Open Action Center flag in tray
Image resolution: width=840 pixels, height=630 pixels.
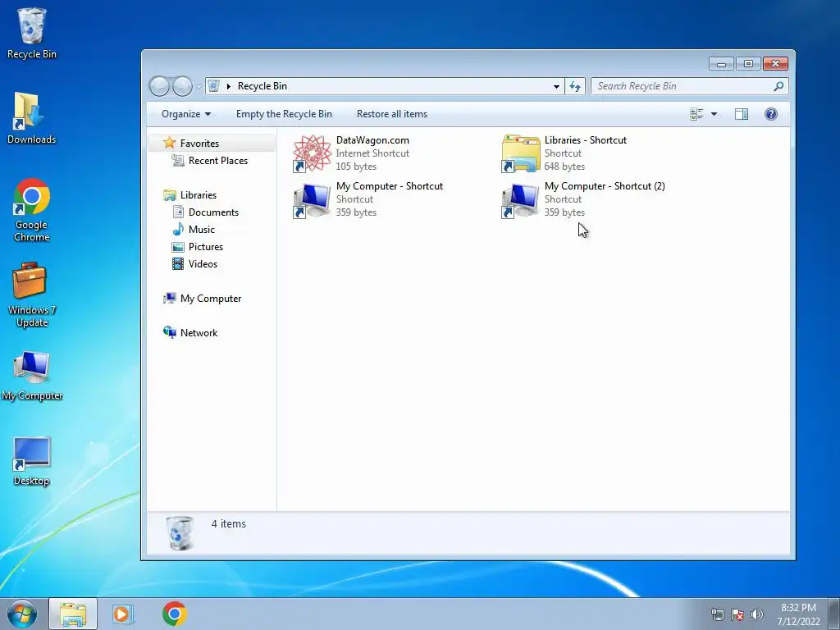pyautogui.click(x=737, y=614)
